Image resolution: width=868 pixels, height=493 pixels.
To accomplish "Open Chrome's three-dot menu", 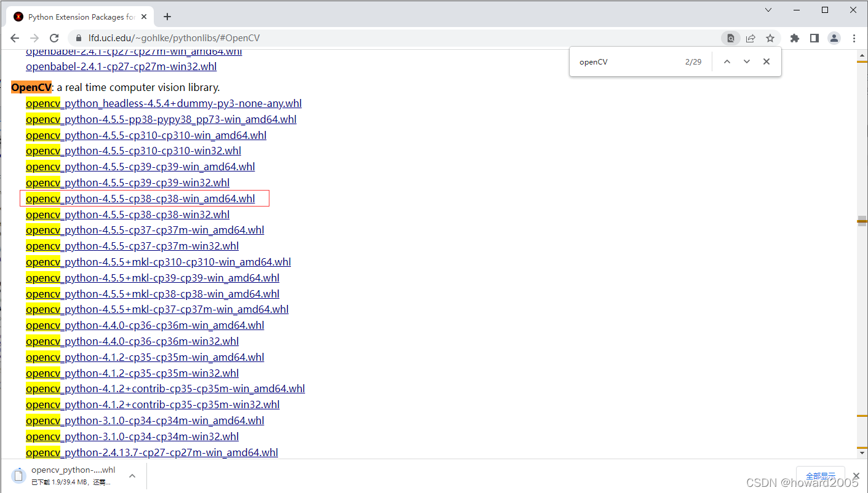I will pos(854,38).
